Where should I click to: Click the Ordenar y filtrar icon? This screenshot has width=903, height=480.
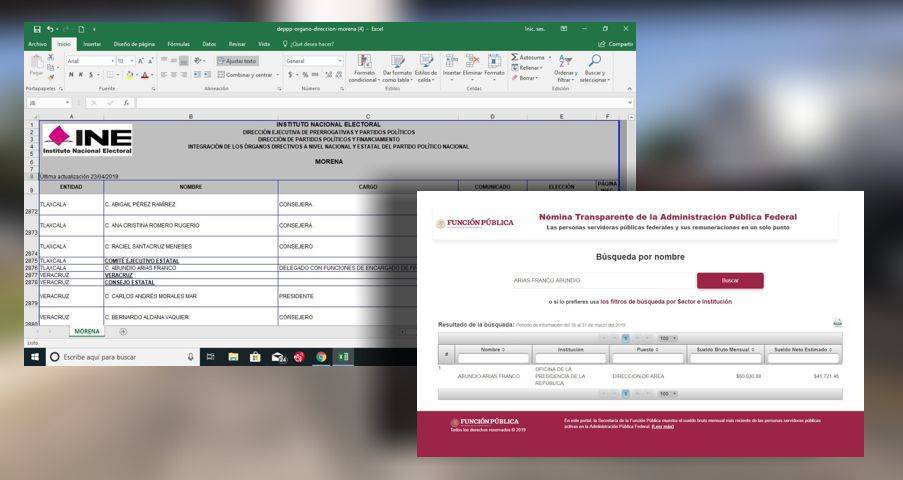tap(565, 68)
